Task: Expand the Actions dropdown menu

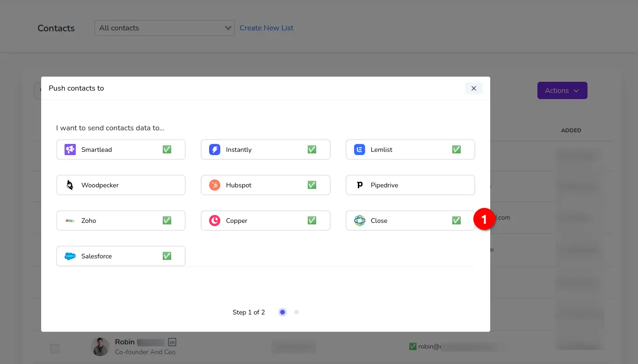Action: point(562,90)
